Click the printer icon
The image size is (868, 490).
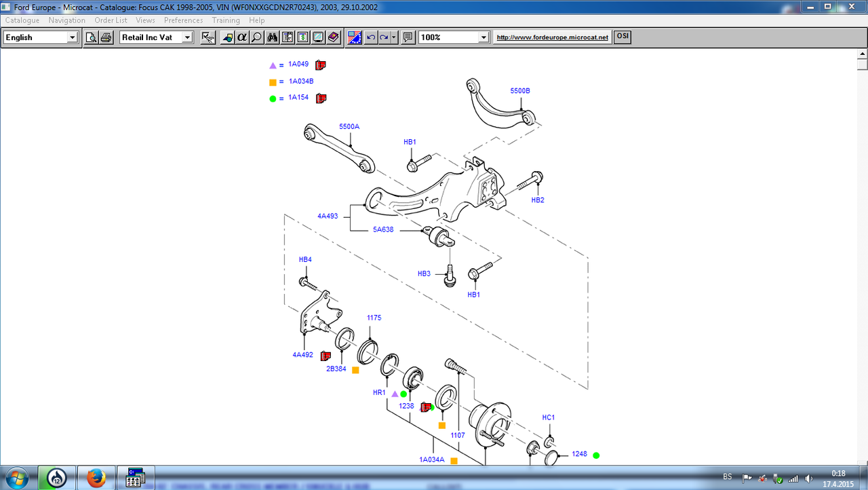[x=106, y=37]
